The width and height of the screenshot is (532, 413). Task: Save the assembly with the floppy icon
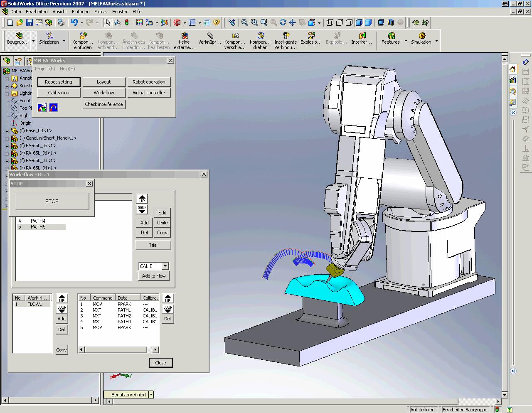click(29, 22)
